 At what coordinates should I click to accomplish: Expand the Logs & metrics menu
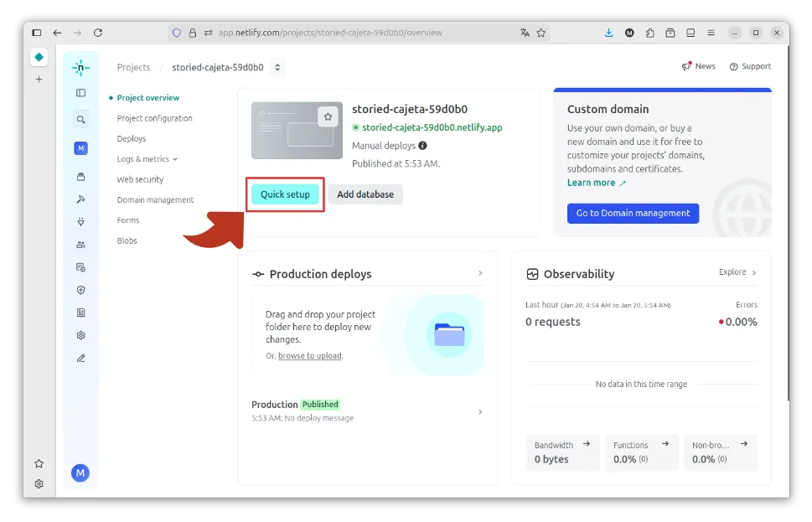tap(147, 159)
